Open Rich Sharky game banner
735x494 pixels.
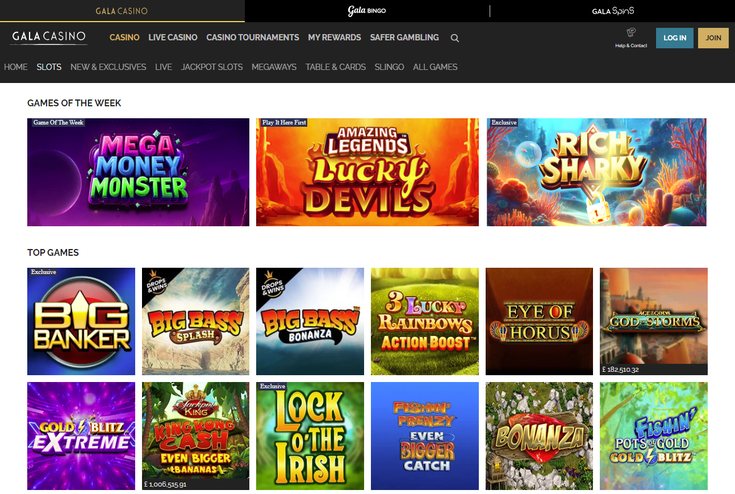pos(596,172)
